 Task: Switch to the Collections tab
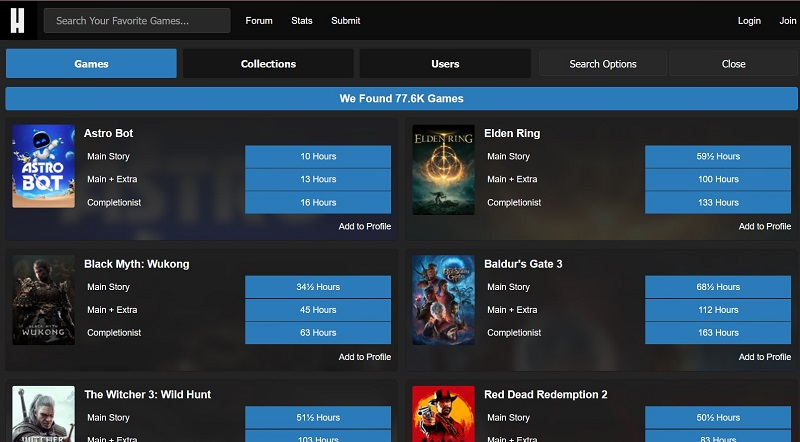tap(268, 64)
